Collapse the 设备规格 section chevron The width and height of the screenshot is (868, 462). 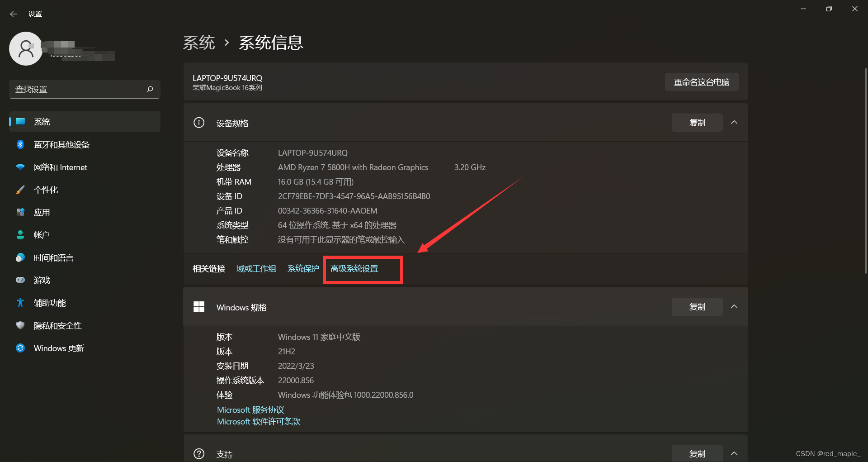click(734, 123)
